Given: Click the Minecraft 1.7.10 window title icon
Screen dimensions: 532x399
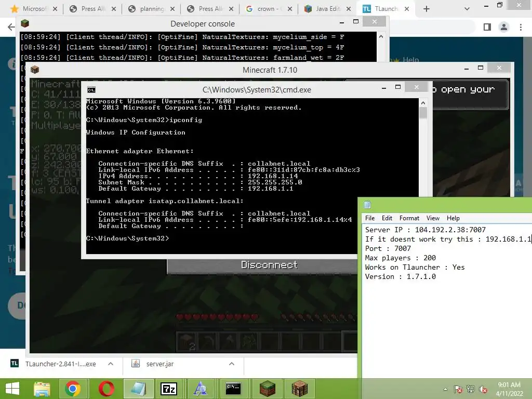Looking at the screenshot, I should [x=35, y=70].
